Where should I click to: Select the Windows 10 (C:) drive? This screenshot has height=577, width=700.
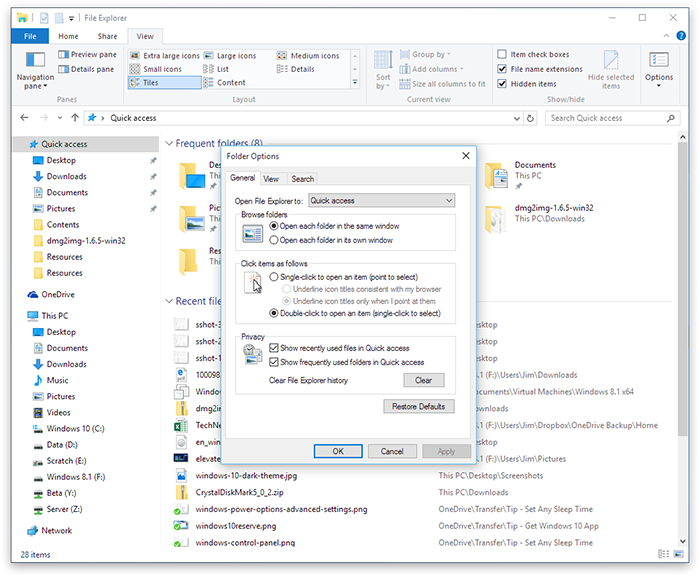[x=75, y=429]
